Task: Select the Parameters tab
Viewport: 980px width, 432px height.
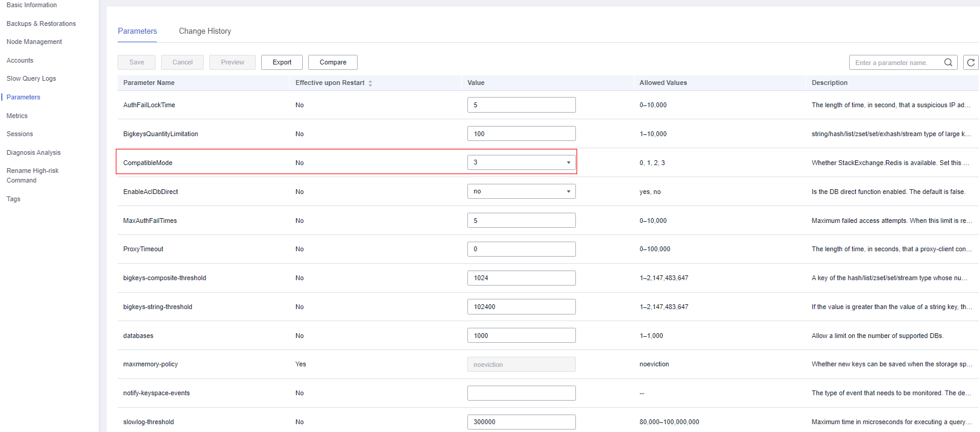Action: [x=137, y=31]
